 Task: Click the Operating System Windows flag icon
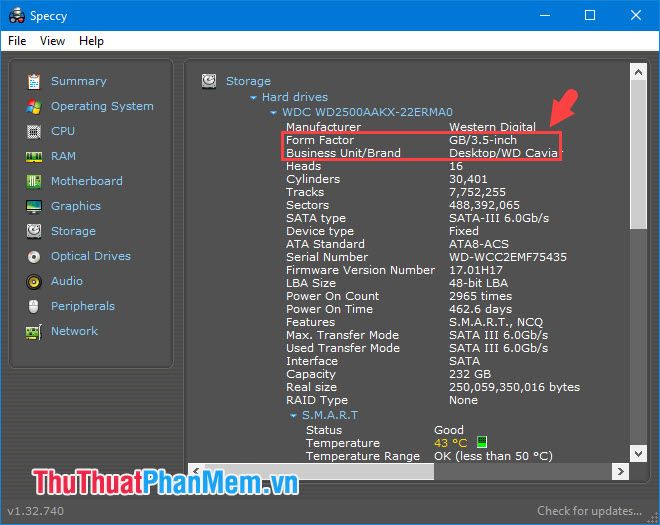tap(34, 107)
